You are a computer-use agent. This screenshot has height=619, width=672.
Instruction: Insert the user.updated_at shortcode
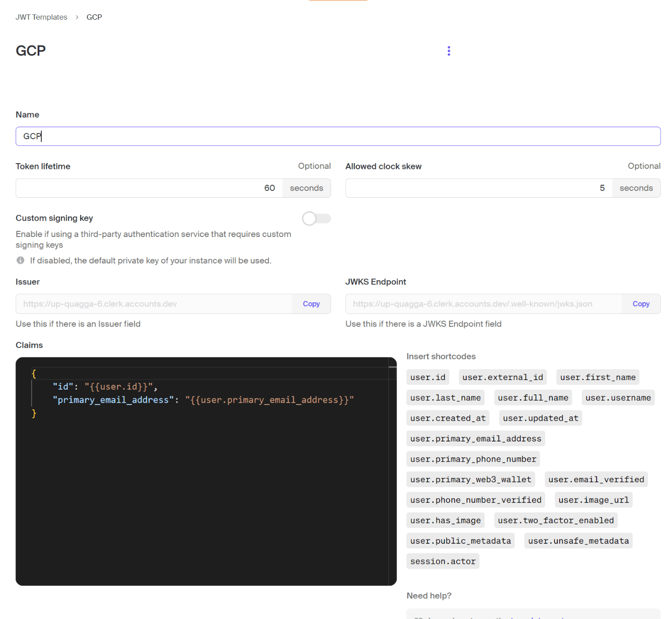[x=540, y=418]
